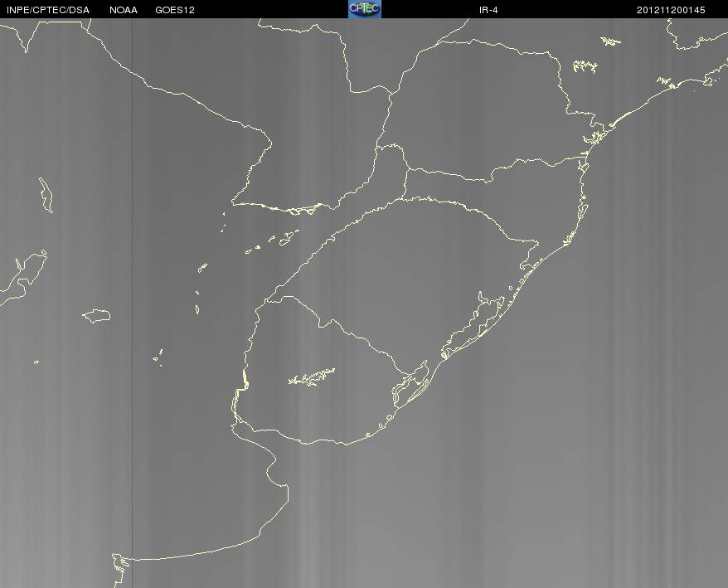Screen dimensions: 728x588
Task: Select the IR-4 channel label
Action: point(488,10)
